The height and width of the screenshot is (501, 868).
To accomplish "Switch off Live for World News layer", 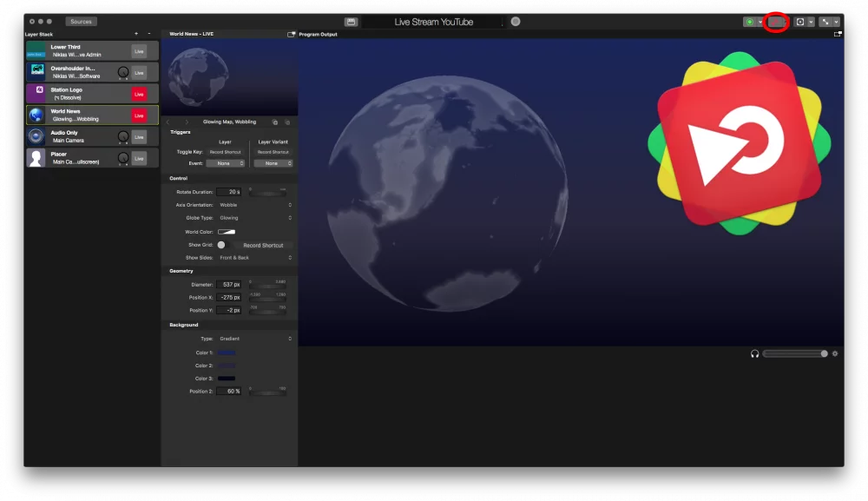I will coord(139,115).
